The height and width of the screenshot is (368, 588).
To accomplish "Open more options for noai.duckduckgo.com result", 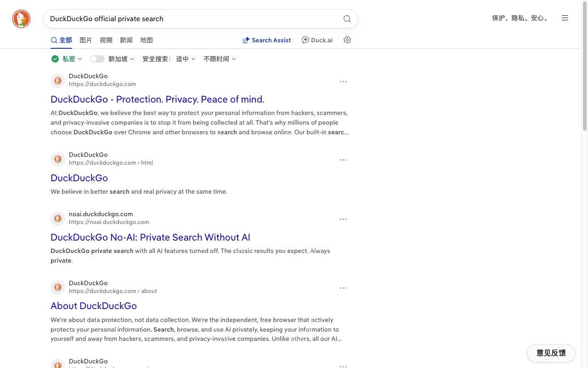I will [343, 219].
